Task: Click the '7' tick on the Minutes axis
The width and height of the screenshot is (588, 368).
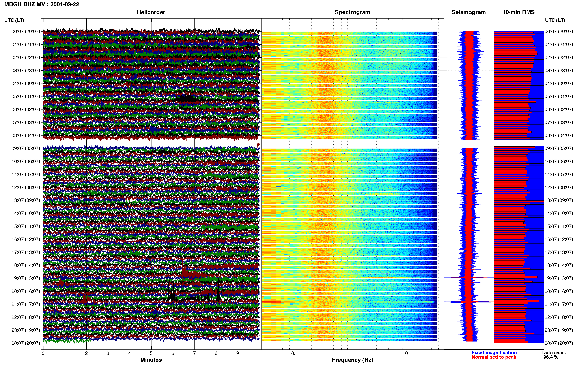Action: point(195,353)
